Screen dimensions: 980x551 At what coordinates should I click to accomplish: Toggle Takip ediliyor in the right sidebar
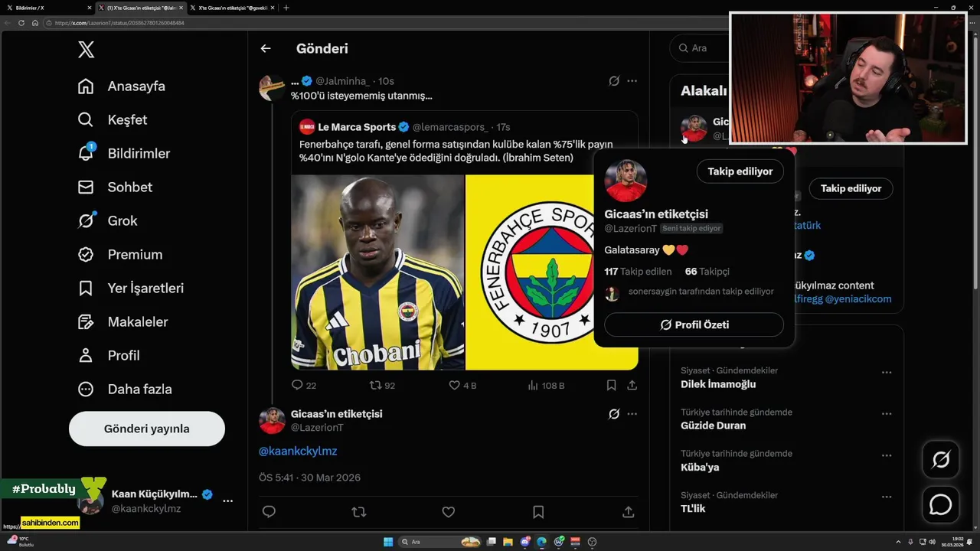(851, 188)
